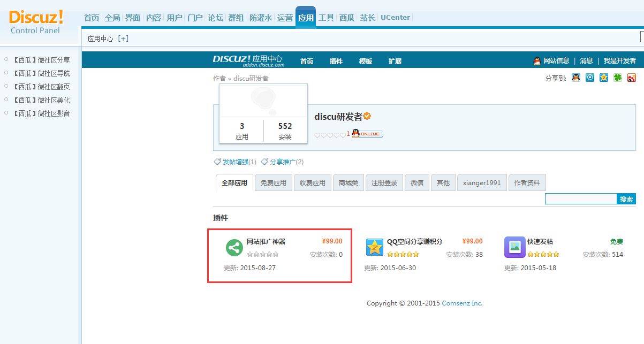
Task: Click the penguin icon beside 网站信息
Action: click(x=537, y=61)
